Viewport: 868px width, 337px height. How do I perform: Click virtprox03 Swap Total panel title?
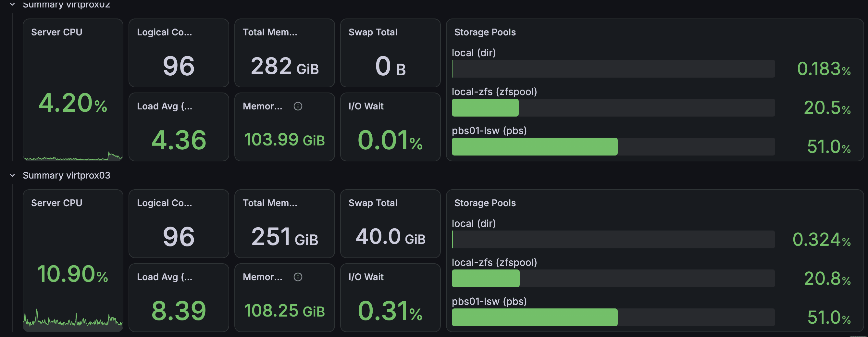(x=373, y=203)
